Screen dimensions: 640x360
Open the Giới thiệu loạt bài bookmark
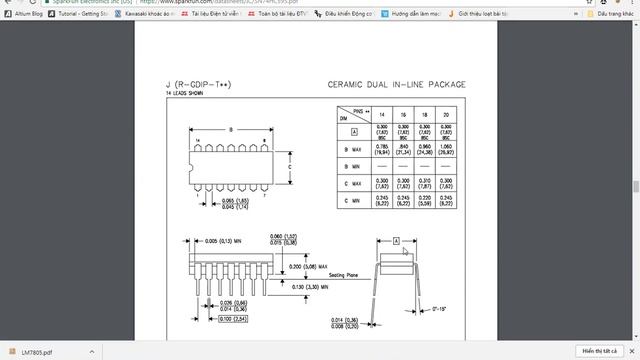478,14
